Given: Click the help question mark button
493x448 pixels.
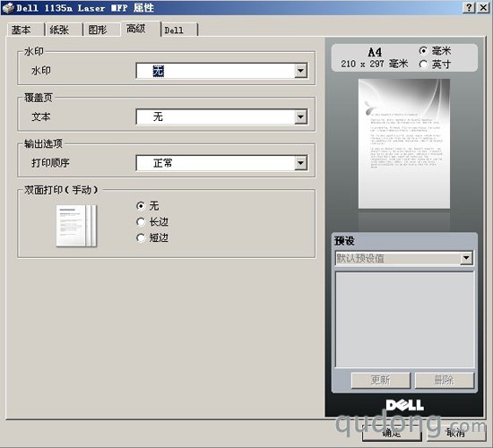Looking at the screenshot, I should click(x=469, y=7).
